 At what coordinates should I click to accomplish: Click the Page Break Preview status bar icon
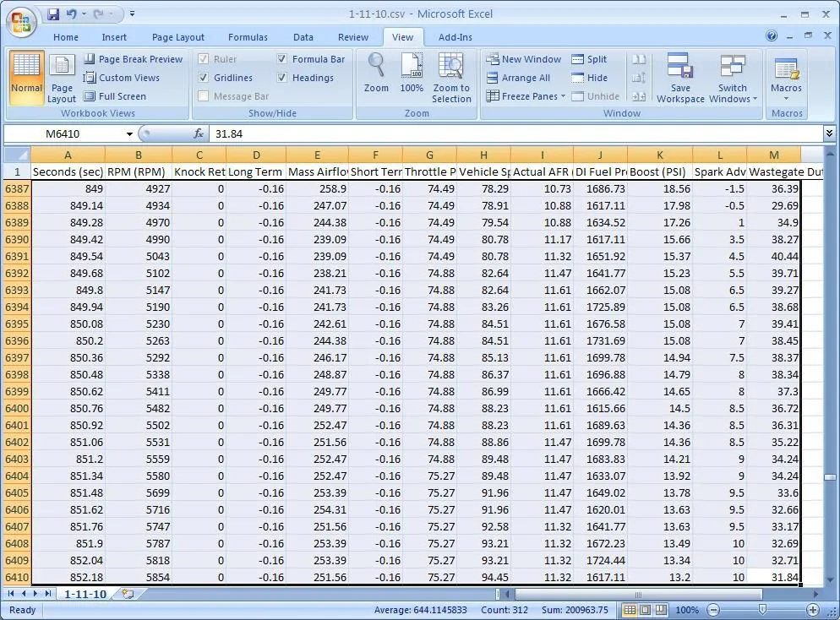pyautogui.click(x=661, y=610)
